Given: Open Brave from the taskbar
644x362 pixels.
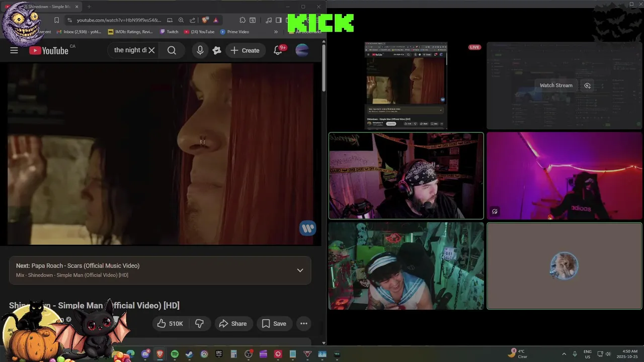Looking at the screenshot, I should tap(160, 354).
